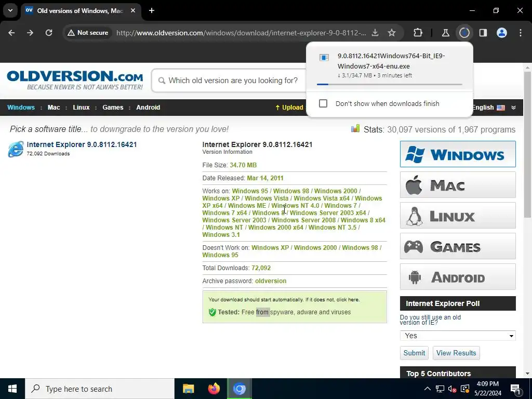Click the page vertical scrollbar thumb
The image size is (532, 399).
tap(527, 144)
